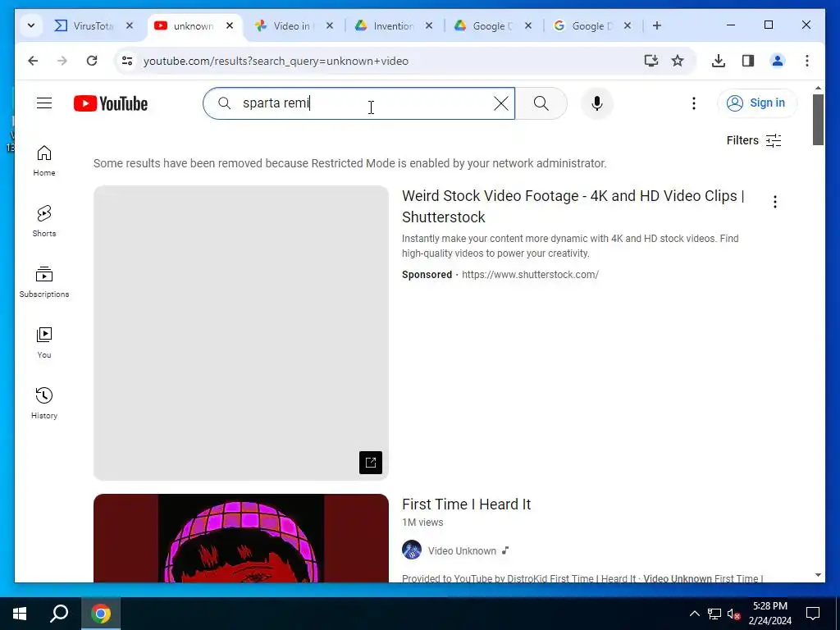
Task: Open Video Unknown channel avatar
Action: pos(412,550)
